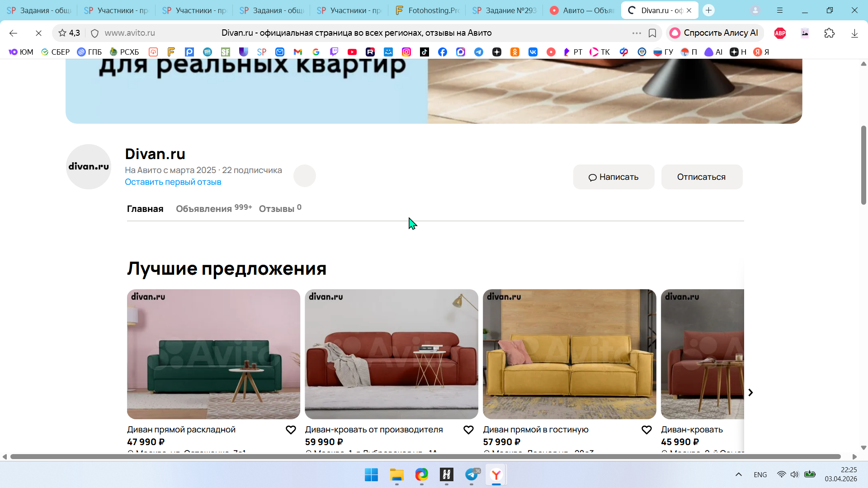The image size is (868, 488).
Task: Stop page loading with the X button
Action: [x=38, y=33]
